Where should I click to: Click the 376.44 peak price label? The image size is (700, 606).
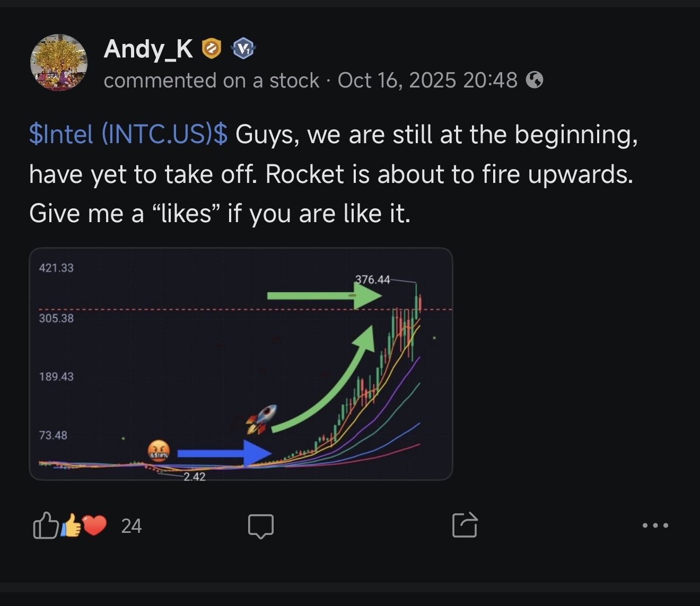373,279
